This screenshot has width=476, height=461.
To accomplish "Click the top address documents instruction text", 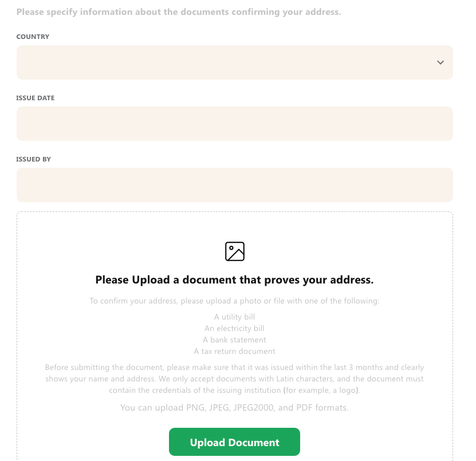I will [179, 12].
